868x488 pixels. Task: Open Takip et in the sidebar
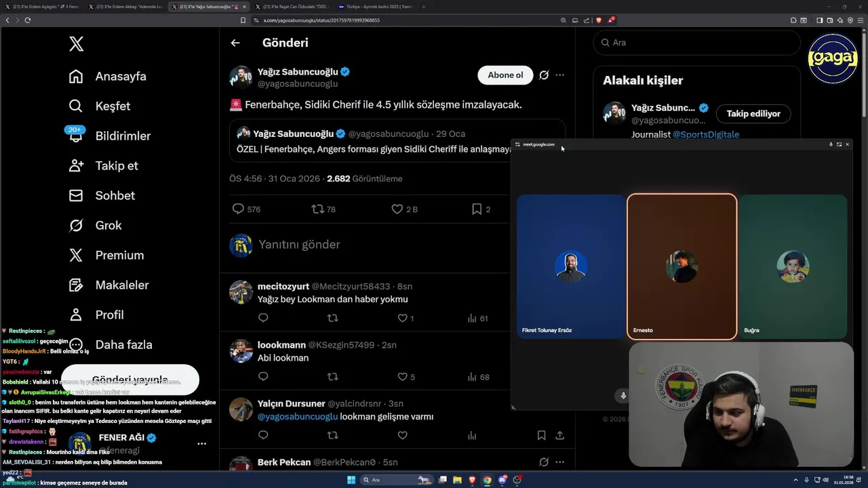(103, 166)
